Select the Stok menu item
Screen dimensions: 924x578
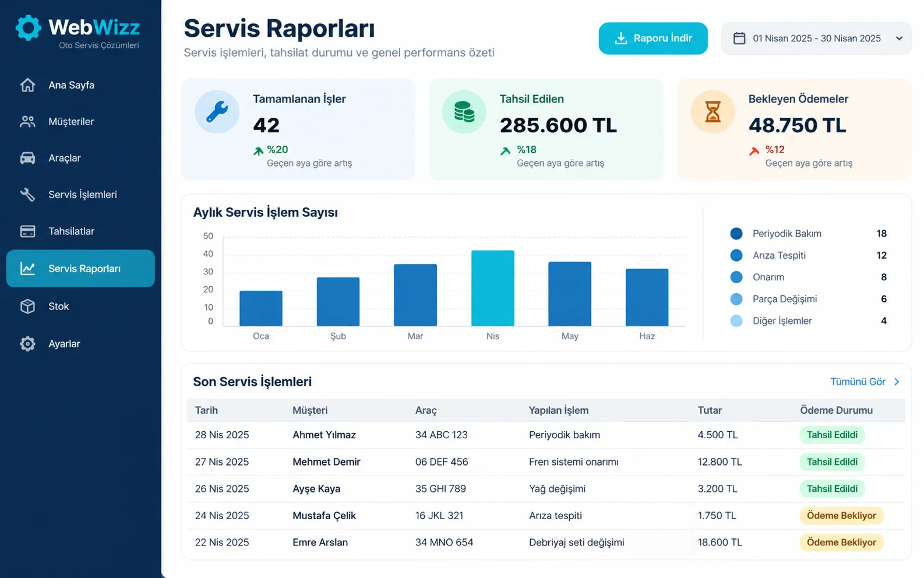80,306
